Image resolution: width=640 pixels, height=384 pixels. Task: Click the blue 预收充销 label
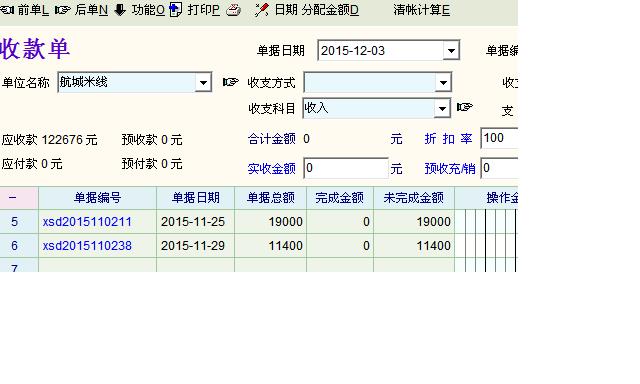[x=450, y=169]
